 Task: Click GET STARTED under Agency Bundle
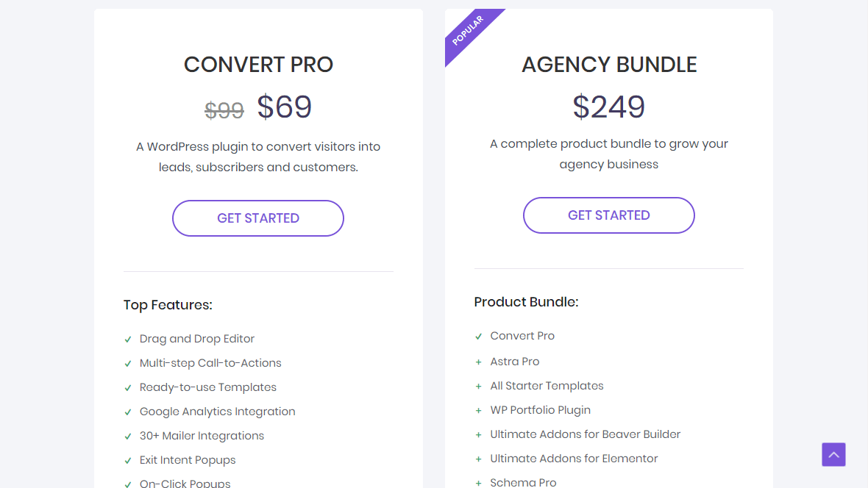point(608,215)
